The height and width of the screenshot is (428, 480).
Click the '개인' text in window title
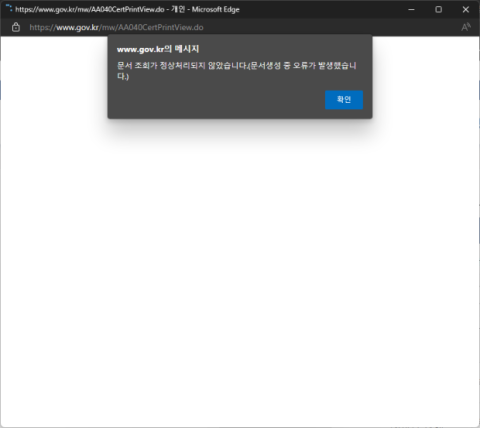[x=178, y=9]
